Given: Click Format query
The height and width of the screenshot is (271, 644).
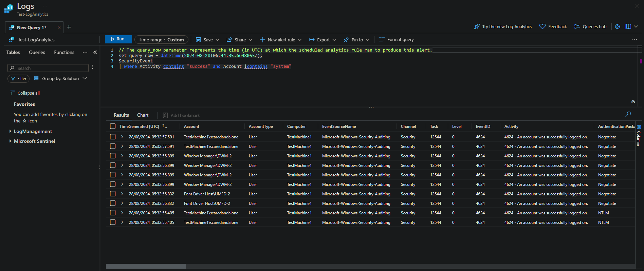Looking at the screenshot, I should tap(396, 40).
